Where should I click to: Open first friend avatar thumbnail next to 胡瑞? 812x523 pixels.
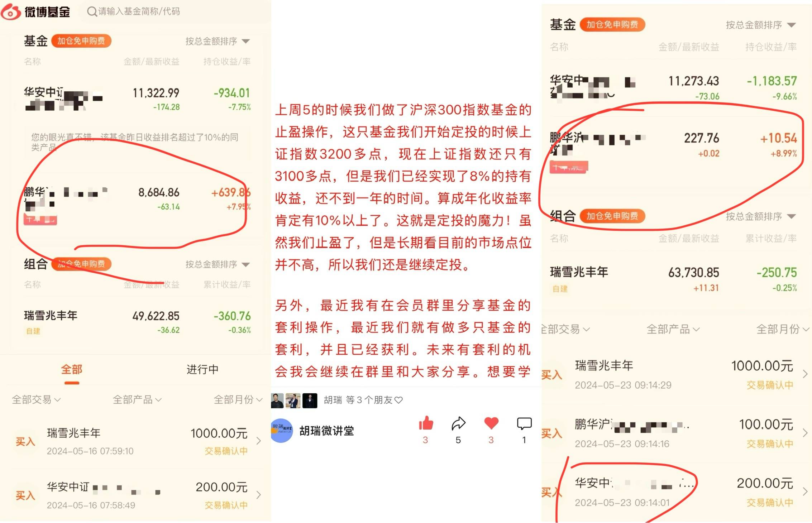pyautogui.click(x=277, y=400)
